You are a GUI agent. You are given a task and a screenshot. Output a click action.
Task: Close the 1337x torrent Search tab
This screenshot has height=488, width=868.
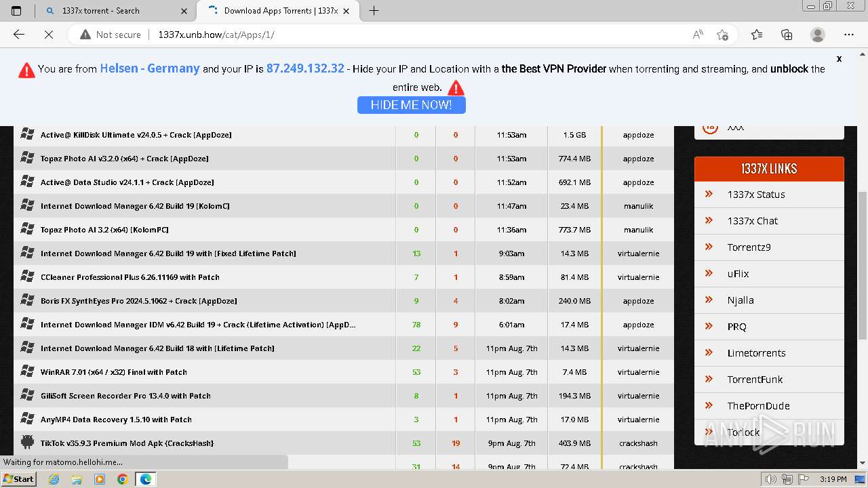pos(184,11)
